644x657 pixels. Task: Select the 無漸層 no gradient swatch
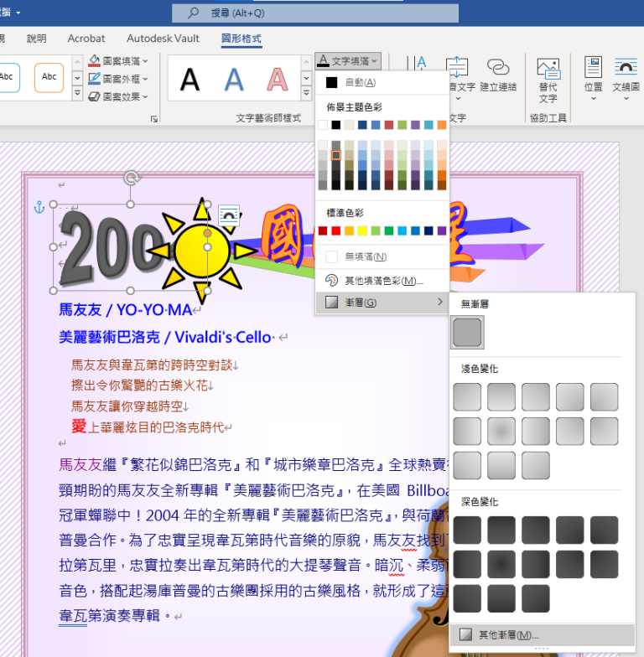[x=467, y=332]
